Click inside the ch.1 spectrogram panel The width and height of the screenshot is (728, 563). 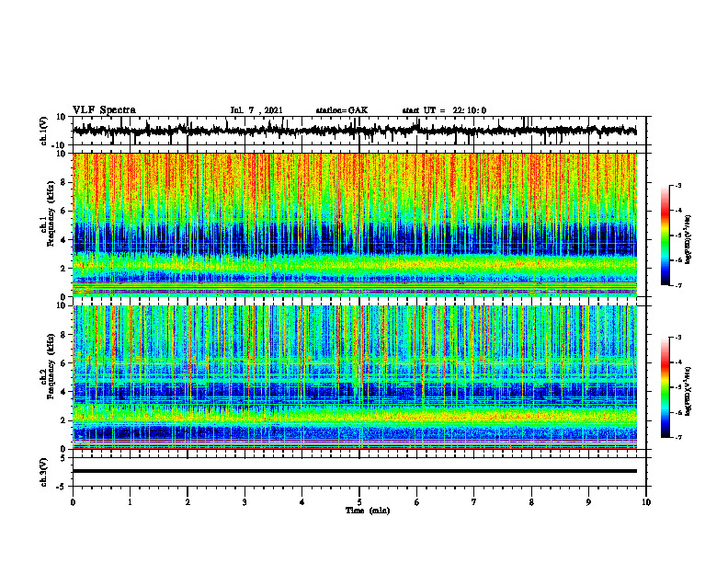[355, 224]
